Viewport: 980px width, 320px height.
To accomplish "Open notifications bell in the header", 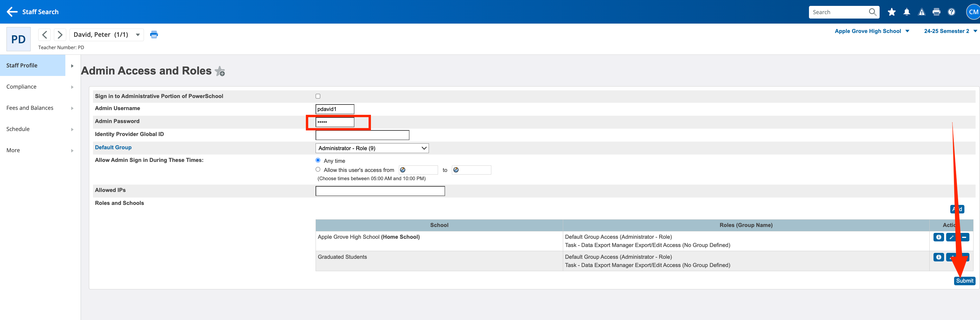I will pos(907,12).
